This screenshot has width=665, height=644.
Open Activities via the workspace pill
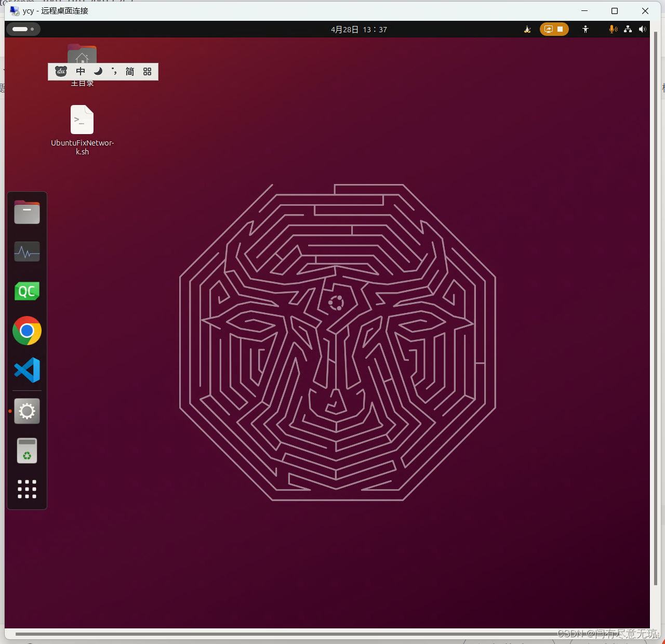[x=23, y=29]
